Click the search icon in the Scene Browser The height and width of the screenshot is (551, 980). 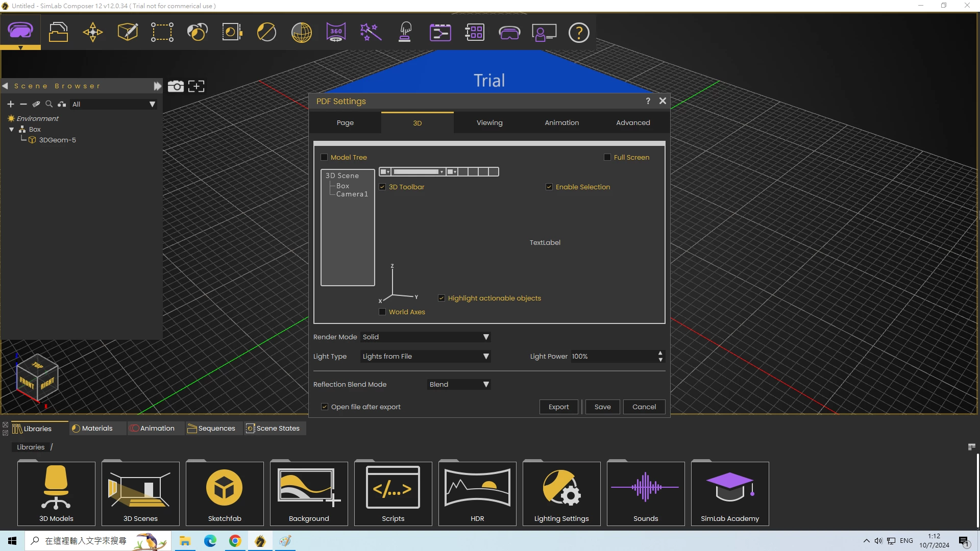[x=49, y=104]
